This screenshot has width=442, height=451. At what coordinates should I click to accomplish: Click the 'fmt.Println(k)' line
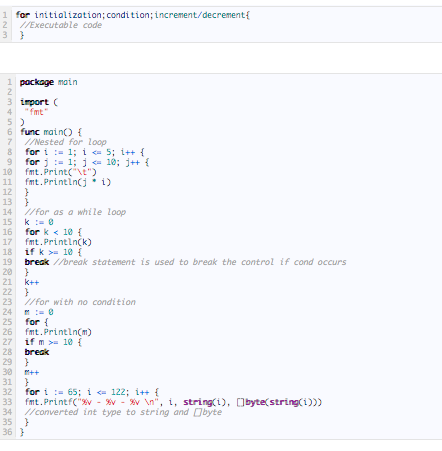pos(58,242)
